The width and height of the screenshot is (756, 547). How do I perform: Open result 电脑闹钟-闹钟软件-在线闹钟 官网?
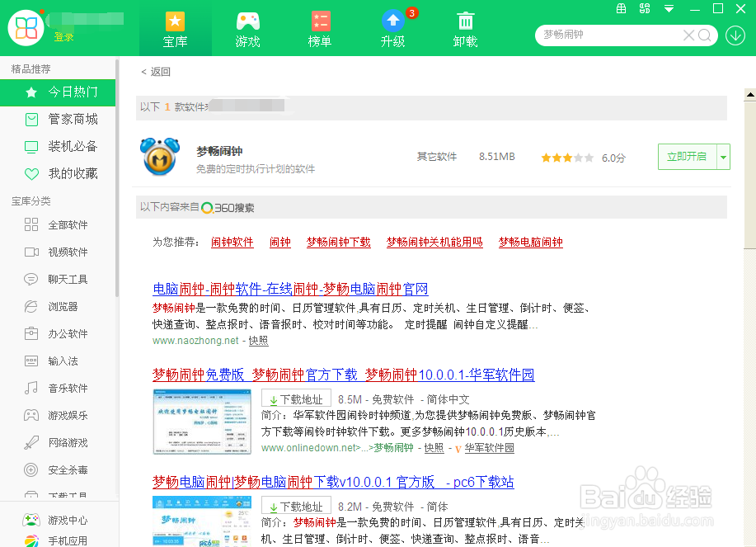pyautogui.click(x=290, y=289)
